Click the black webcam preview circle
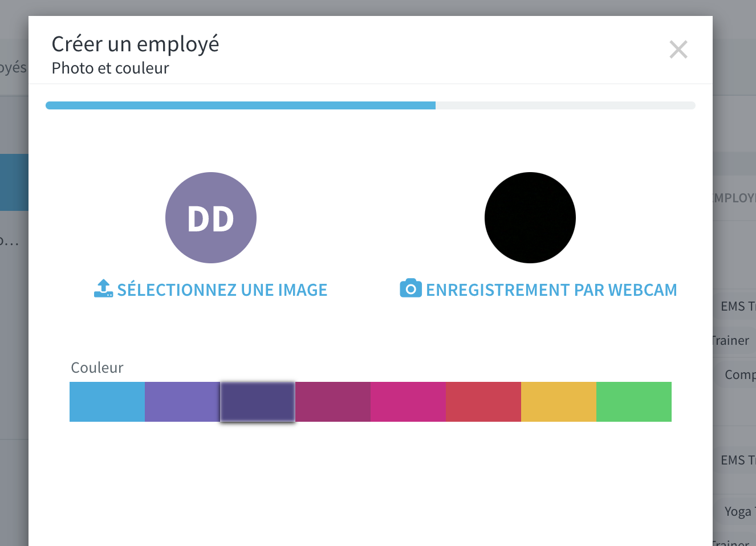Viewport: 756px width, 546px height. pos(530,218)
